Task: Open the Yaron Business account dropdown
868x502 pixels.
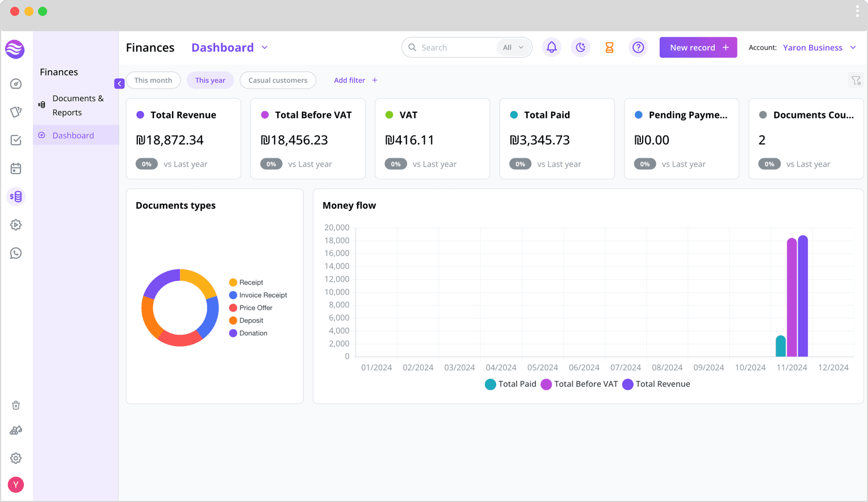Action: [x=819, y=48]
